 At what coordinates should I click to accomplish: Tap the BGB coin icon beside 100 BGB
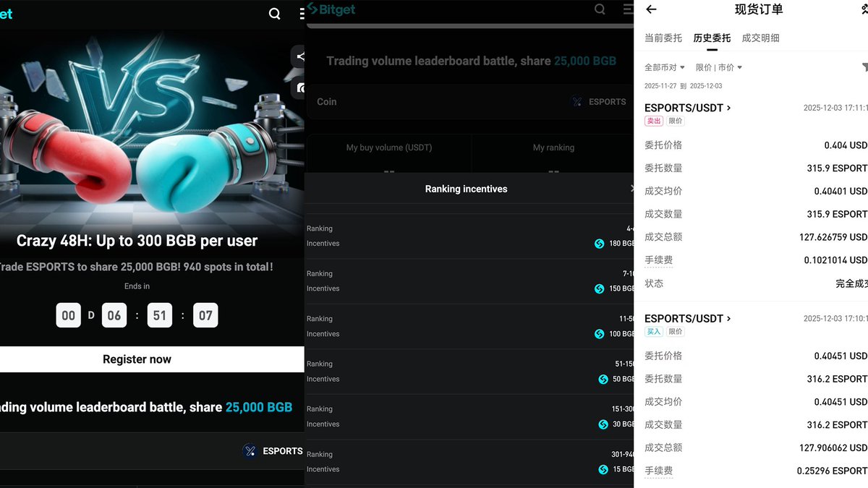(599, 334)
